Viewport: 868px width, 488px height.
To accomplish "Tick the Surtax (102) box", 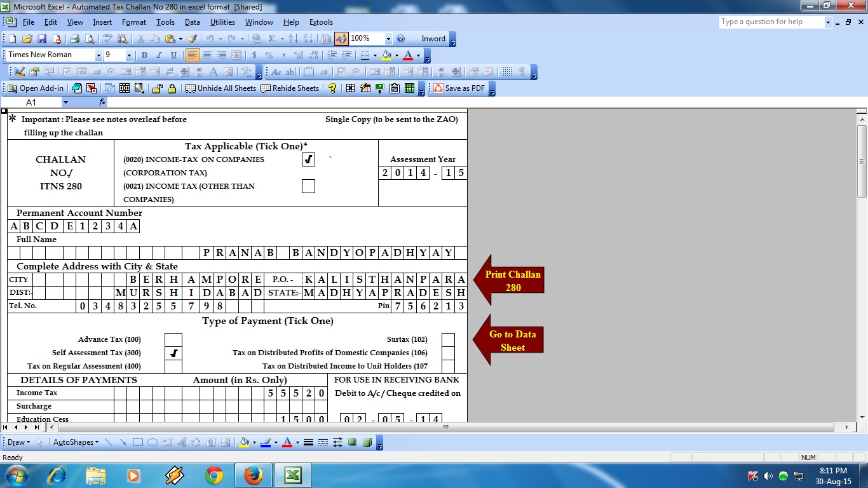I will click(x=448, y=340).
